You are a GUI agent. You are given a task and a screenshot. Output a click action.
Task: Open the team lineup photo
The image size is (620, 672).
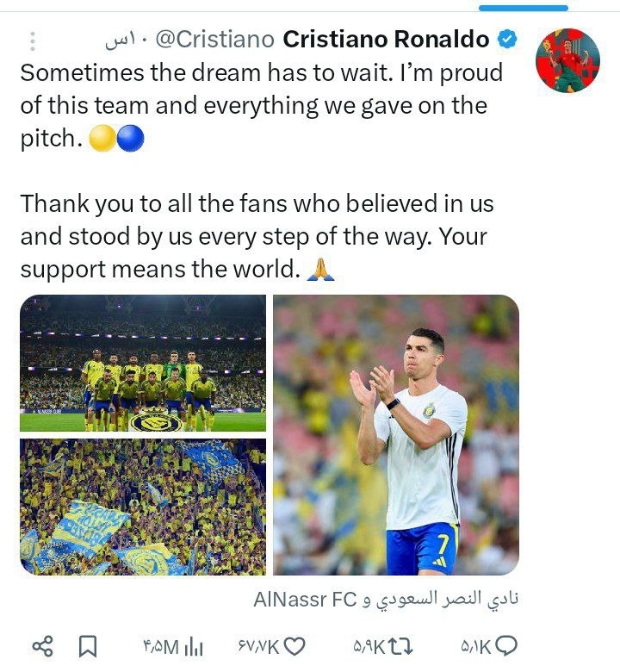(143, 364)
